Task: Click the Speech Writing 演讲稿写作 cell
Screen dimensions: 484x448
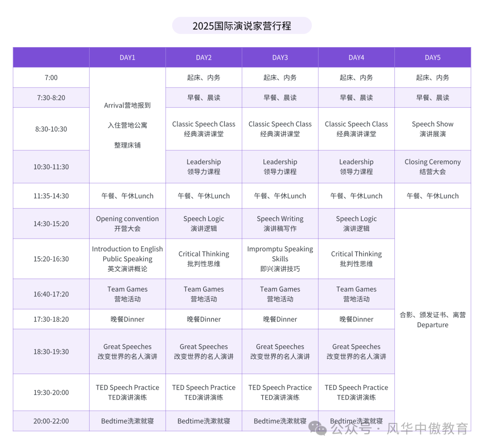Action: (x=280, y=224)
